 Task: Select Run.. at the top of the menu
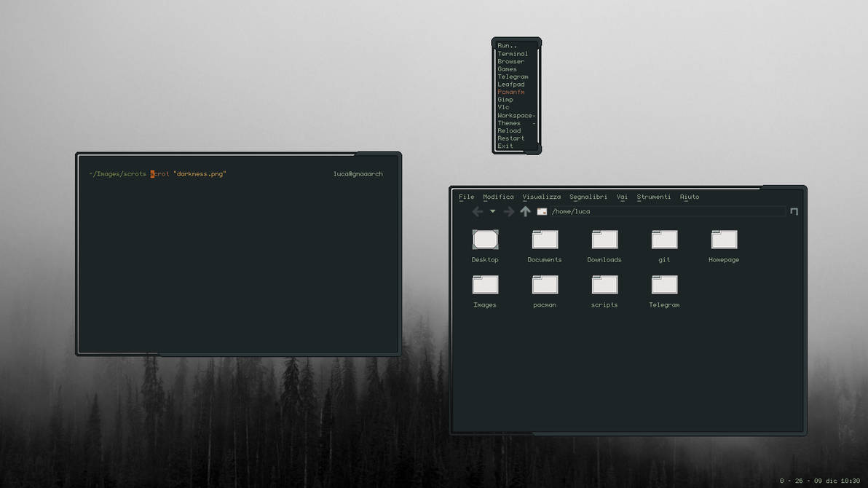(x=508, y=45)
